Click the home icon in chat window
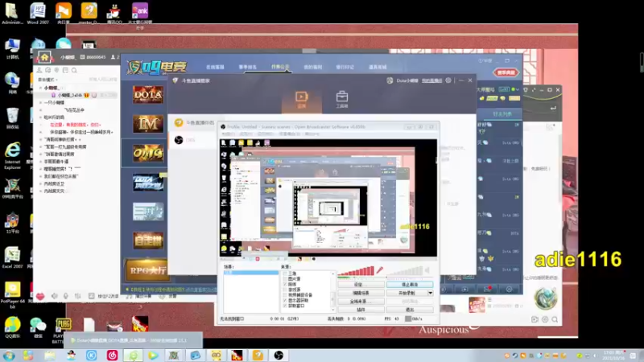Image resolution: width=644 pixels, height=362 pixels. point(44,57)
